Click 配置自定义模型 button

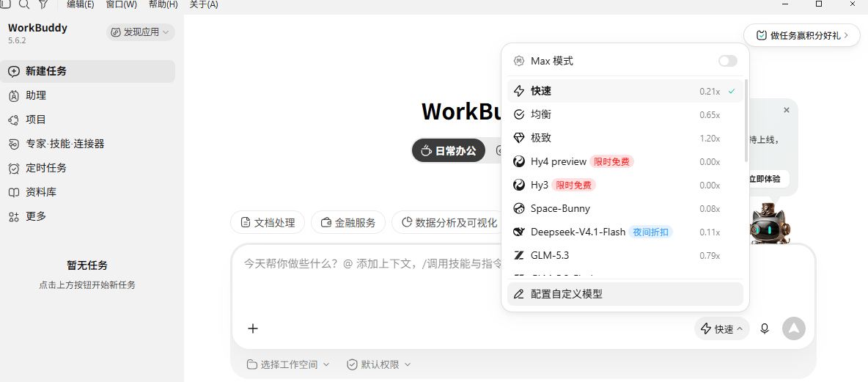pos(625,294)
